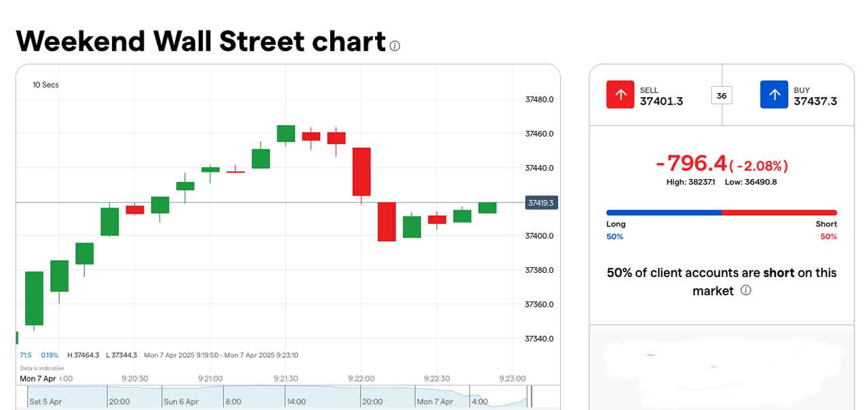This screenshot has height=410, width=868.
Task: Click the spread box showing 36
Action: tap(722, 96)
